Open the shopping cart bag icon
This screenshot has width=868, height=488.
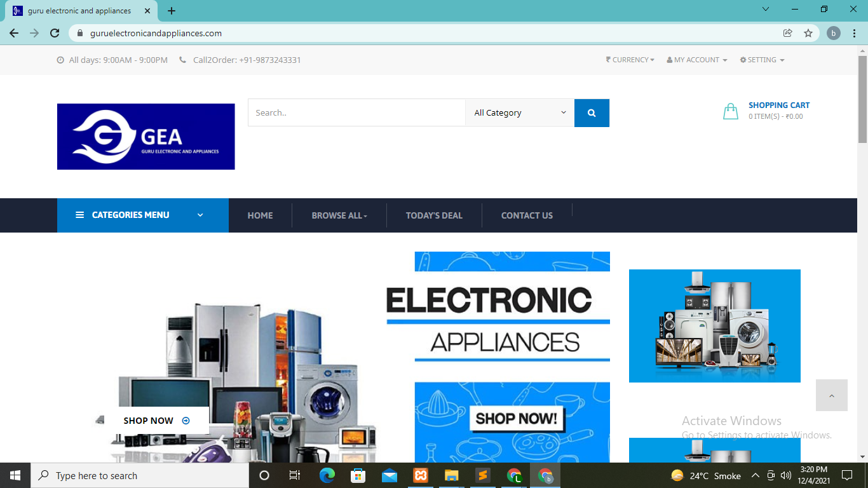click(730, 111)
